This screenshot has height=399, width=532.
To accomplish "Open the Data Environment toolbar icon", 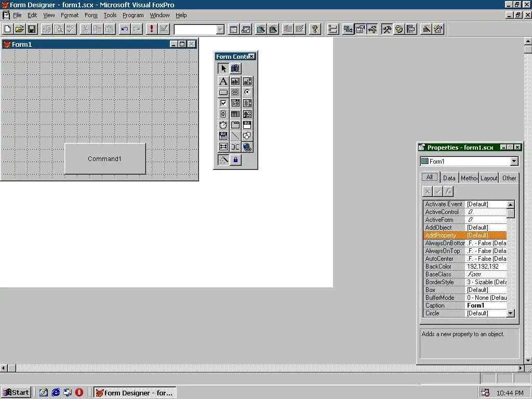I will [348, 29].
